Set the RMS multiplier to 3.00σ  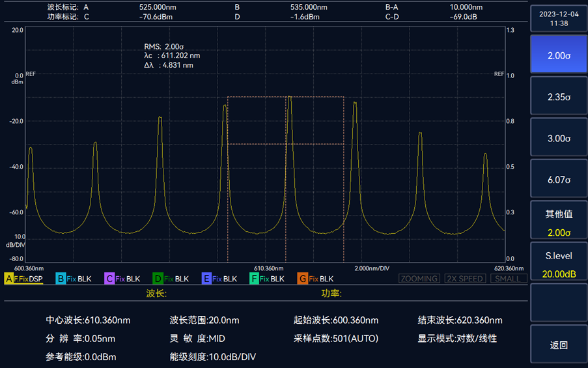(559, 138)
